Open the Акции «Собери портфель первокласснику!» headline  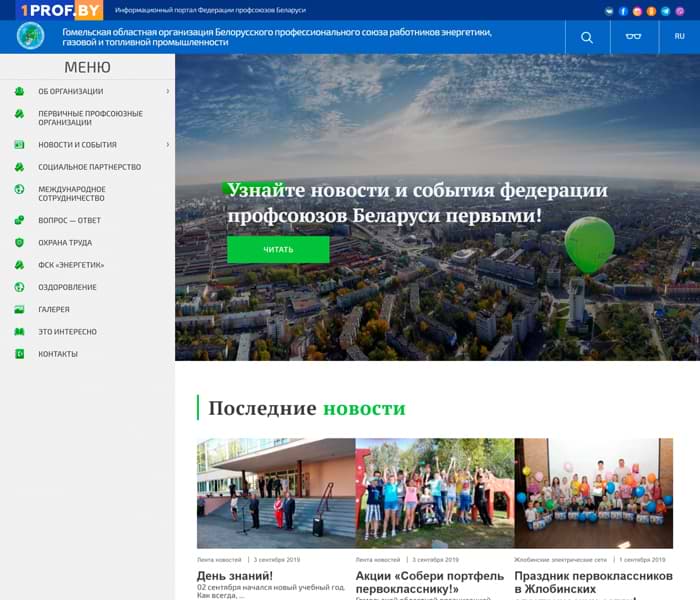430,582
